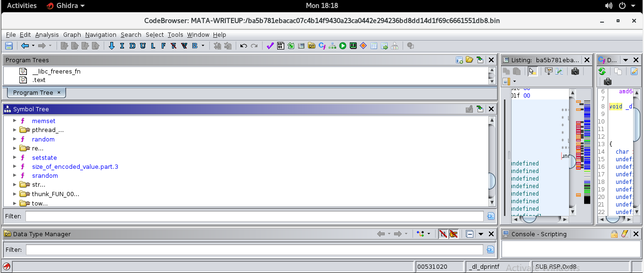Click the green refresh icon in Decompiler

pyautogui.click(x=602, y=71)
